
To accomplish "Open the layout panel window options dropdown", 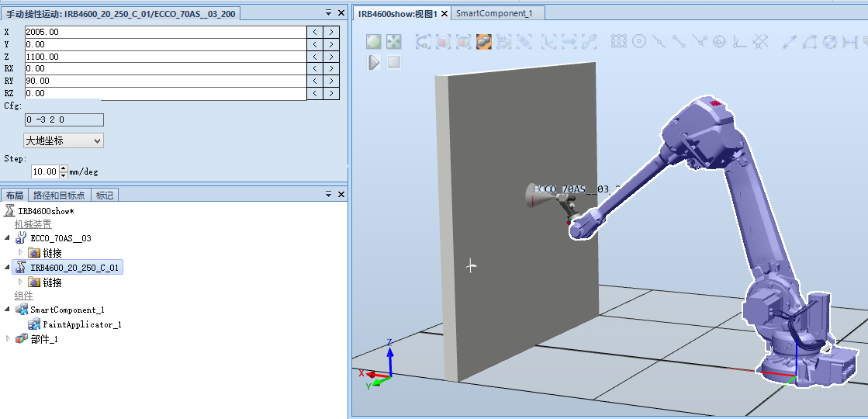I will click(x=329, y=194).
